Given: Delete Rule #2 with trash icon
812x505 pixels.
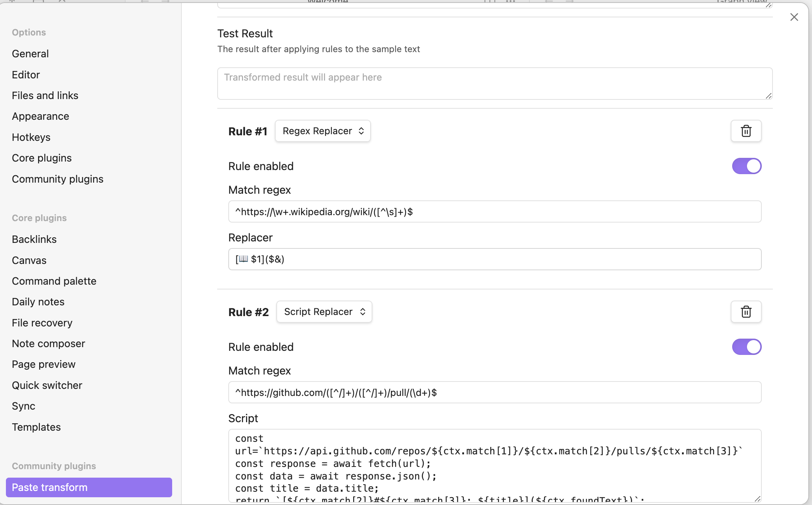Looking at the screenshot, I should click(x=746, y=312).
